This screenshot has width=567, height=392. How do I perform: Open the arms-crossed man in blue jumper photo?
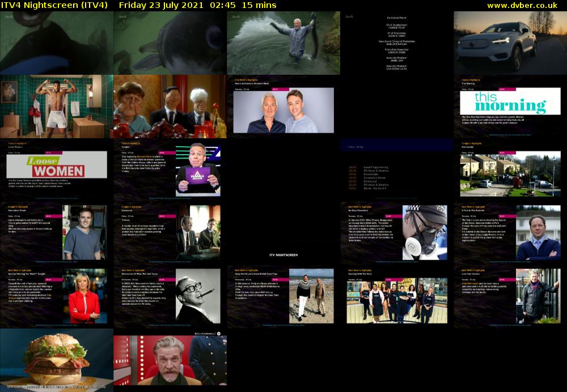(x=538, y=233)
